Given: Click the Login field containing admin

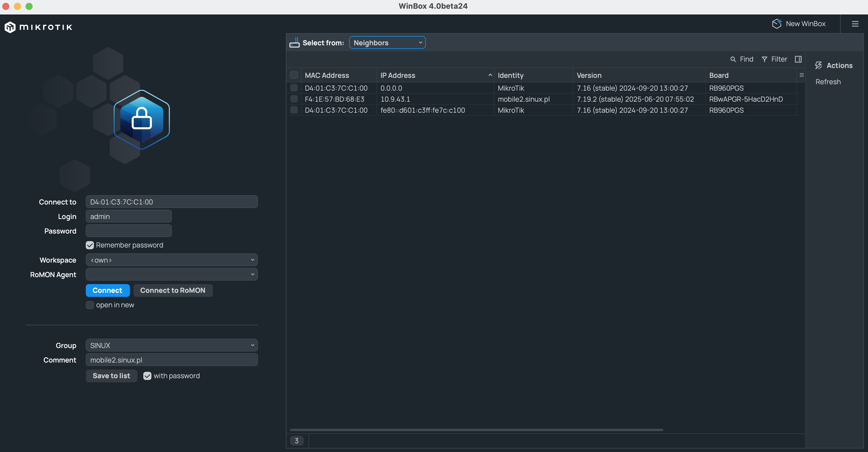Looking at the screenshot, I should pyautogui.click(x=128, y=216).
